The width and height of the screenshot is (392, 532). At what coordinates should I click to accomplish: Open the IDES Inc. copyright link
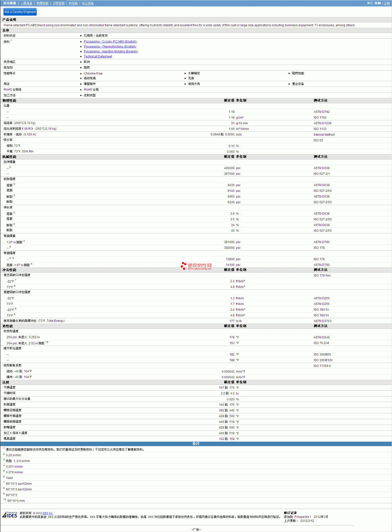click(x=48, y=513)
